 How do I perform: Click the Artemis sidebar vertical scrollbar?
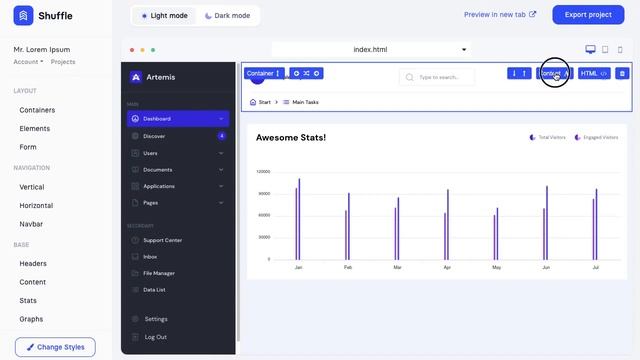click(x=238, y=203)
